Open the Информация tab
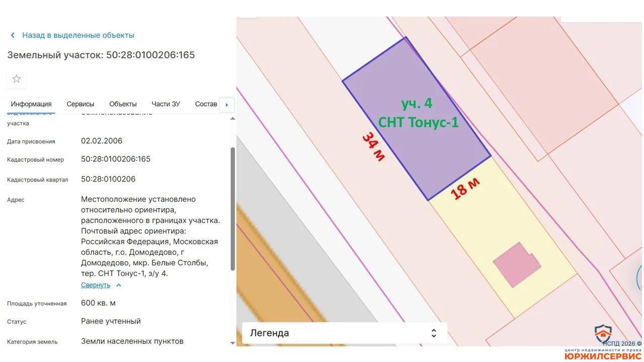The image size is (644, 362). [31, 104]
